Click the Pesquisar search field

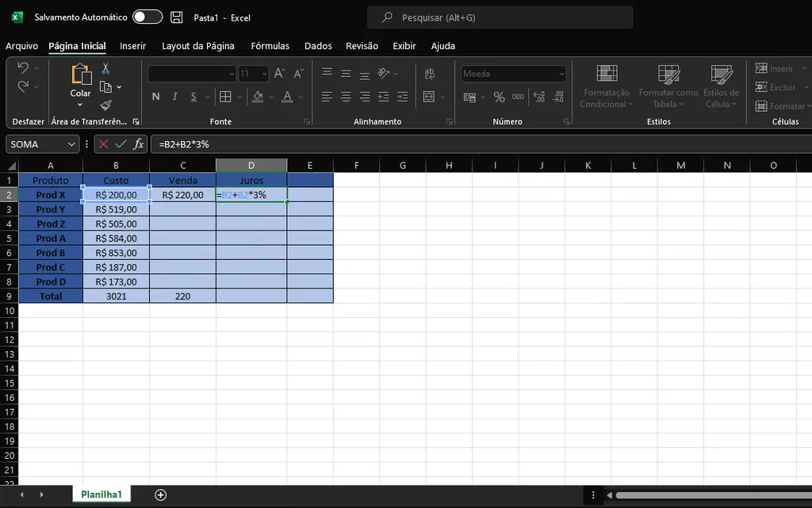500,17
